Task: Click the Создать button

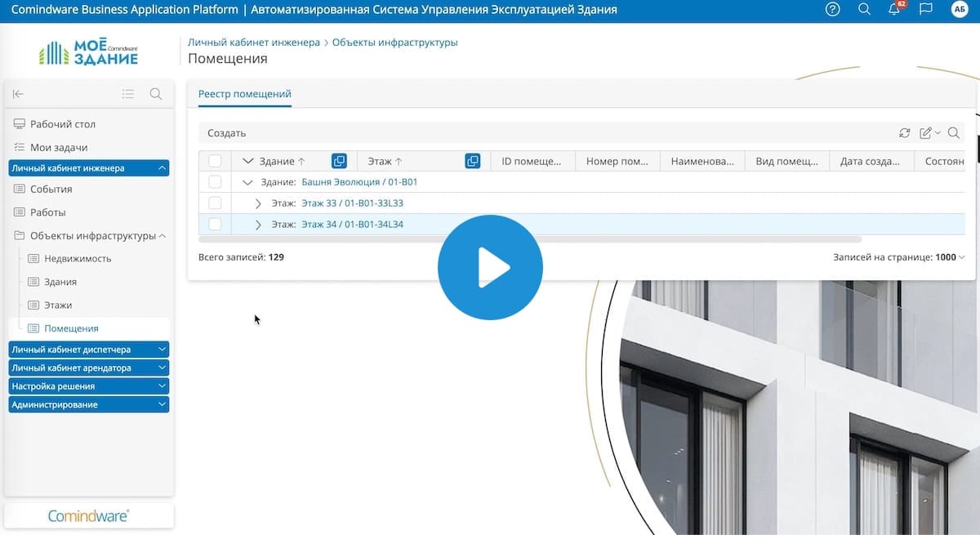Action: point(226,133)
